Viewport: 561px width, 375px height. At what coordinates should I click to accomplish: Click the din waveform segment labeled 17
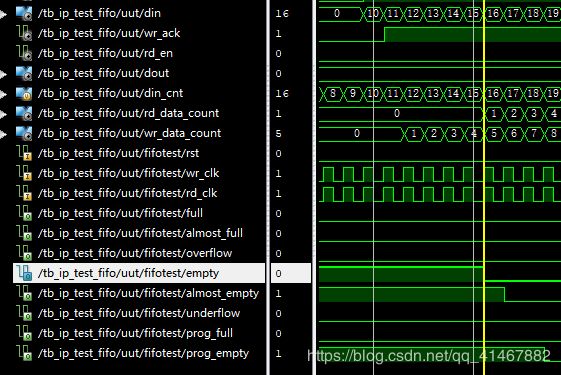pyautogui.click(x=513, y=14)
